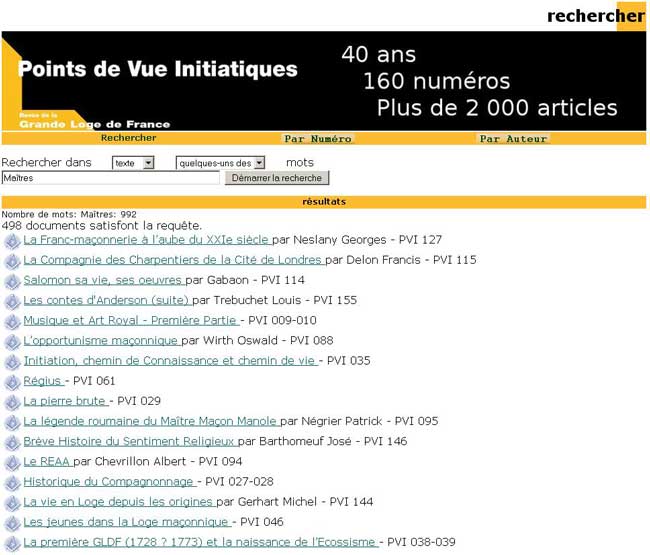
Task: Switch to the Par Auteur tab
Action: [514, 139]
